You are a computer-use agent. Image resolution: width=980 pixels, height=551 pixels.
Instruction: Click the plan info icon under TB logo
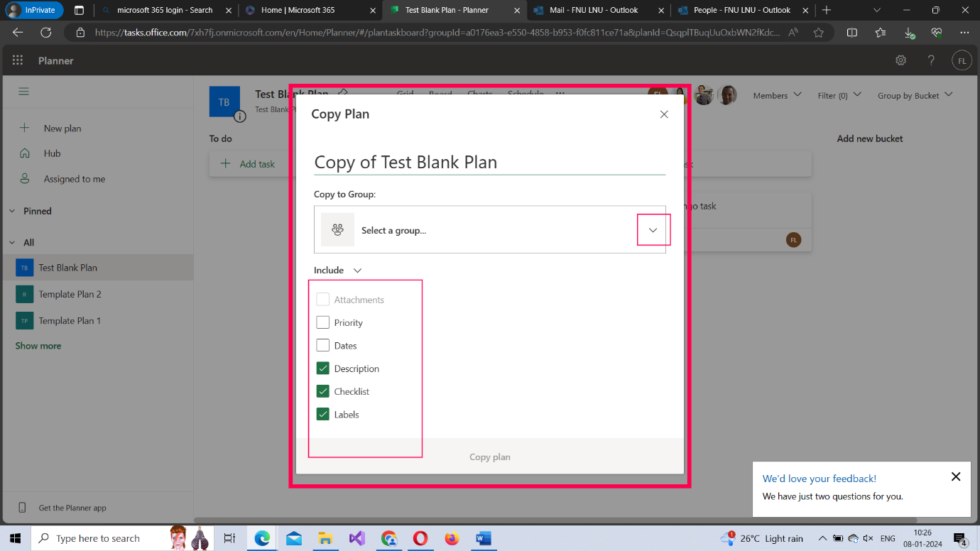click(240, 116)
